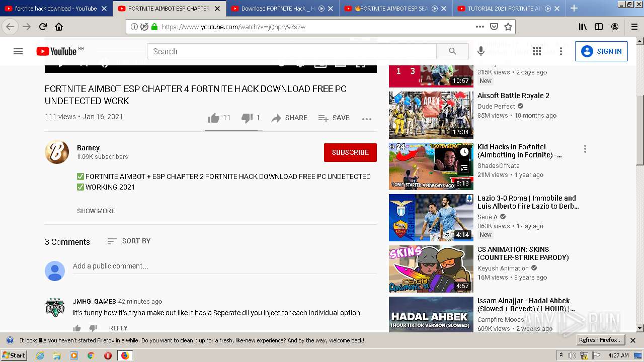Open the 'Issam Alnajjar - Hadal Ahbek' video title

click(526, 305)
